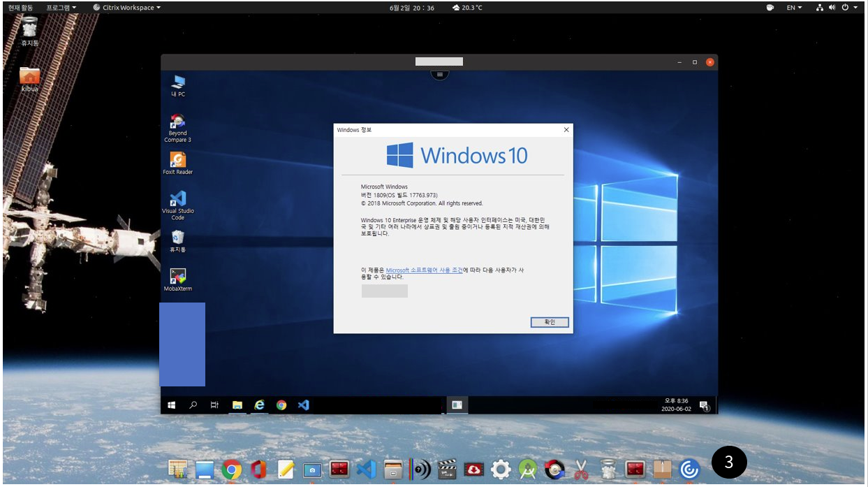Viewport: 868px width, 487px height.
Task: Open the disc burner app in dock
Action: tap(554, 470)
